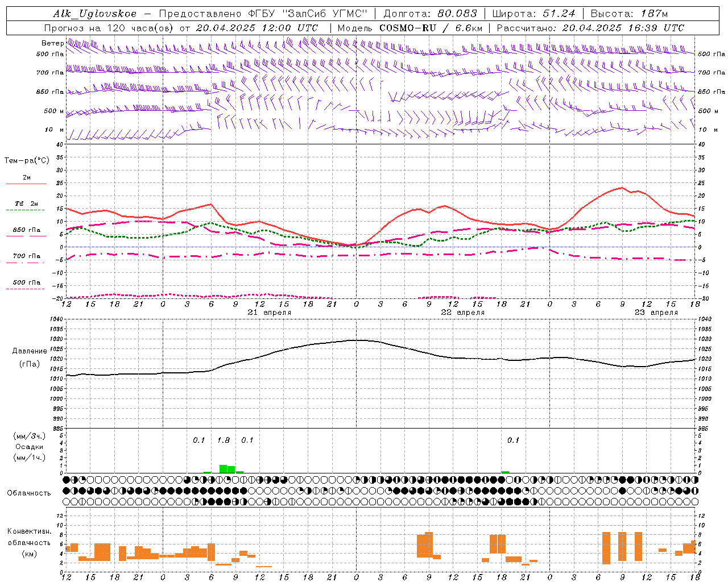Click the '(км)' unit under convective cloudiness
Image resolution: width=728 pixels, height=582 pixels.
pyautogui.click(x=30, y=554)
